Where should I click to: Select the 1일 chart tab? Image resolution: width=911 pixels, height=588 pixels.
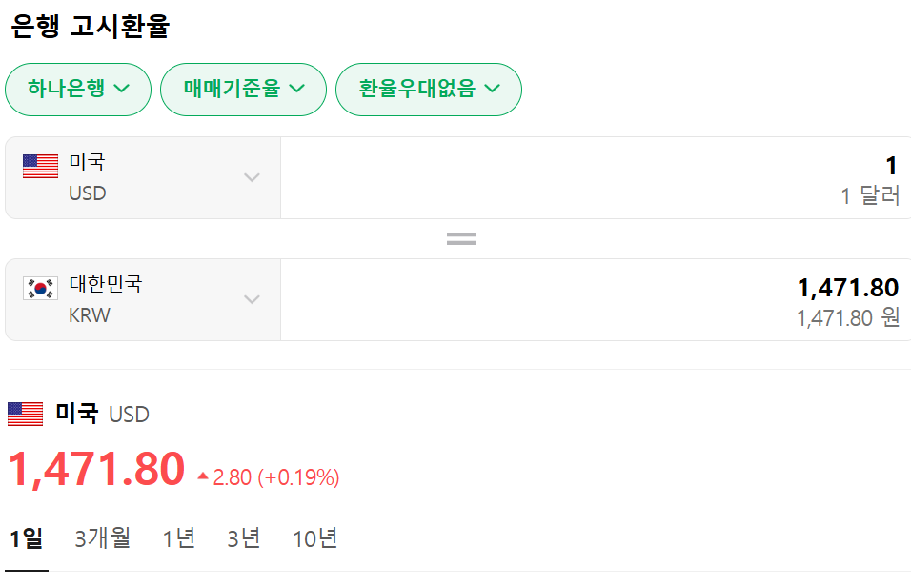pyautogui.click(x=26, y=538)
